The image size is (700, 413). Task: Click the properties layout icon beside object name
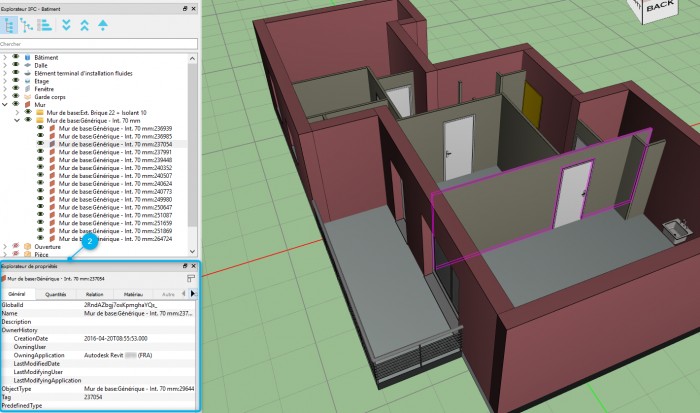[x=191, y=279]
